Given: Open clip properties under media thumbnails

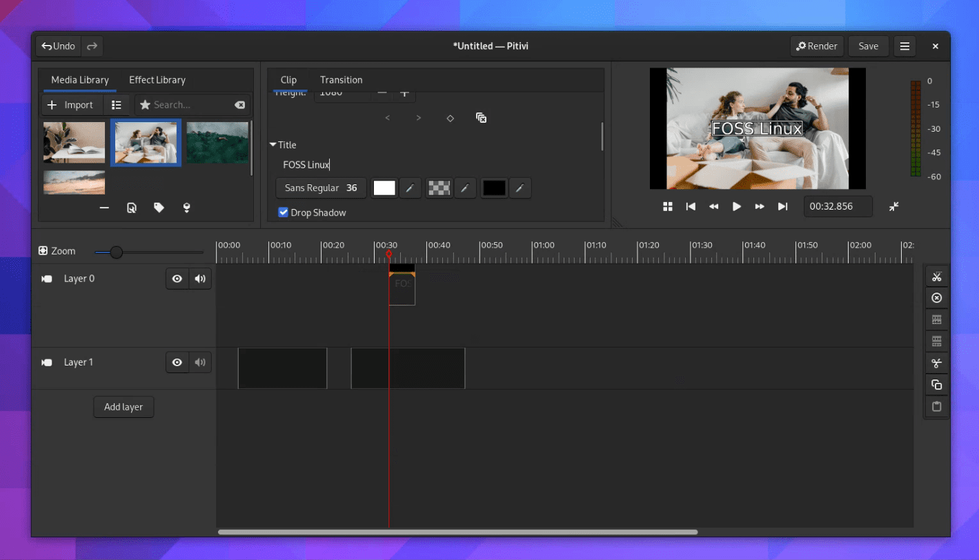Looking at the screenshot, I should [x=132, y=208].
